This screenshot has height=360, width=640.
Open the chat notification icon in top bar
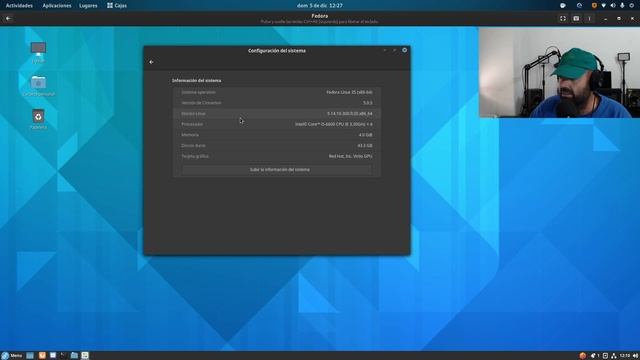click(562, 6)
